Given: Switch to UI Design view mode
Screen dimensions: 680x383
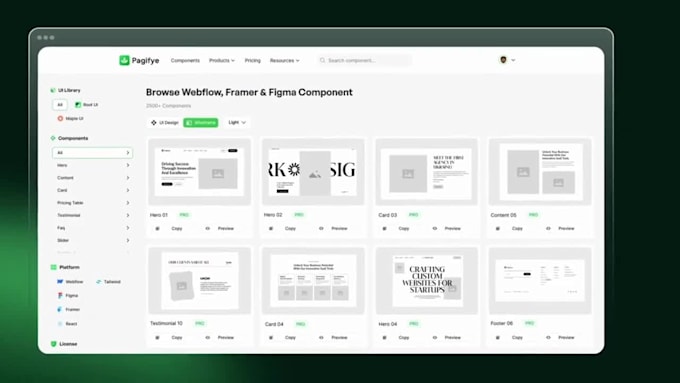Looking at the screenshot, I should (164, 122).
